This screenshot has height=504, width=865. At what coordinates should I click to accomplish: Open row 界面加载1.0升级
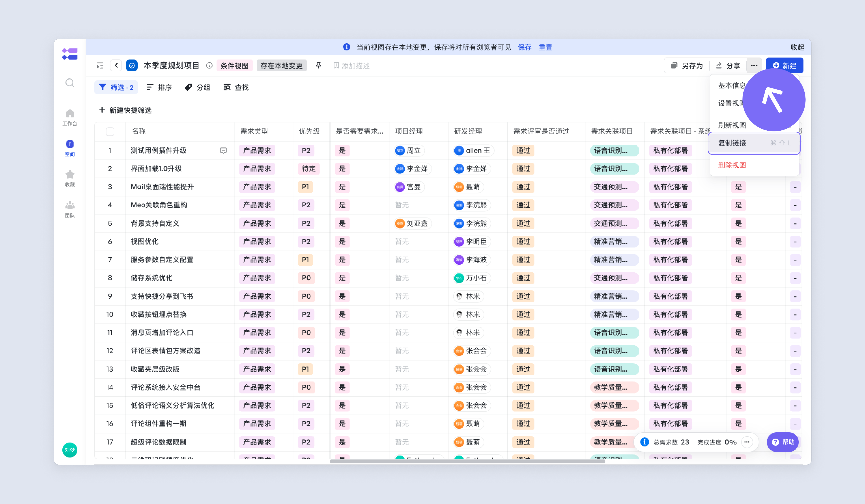156,169
